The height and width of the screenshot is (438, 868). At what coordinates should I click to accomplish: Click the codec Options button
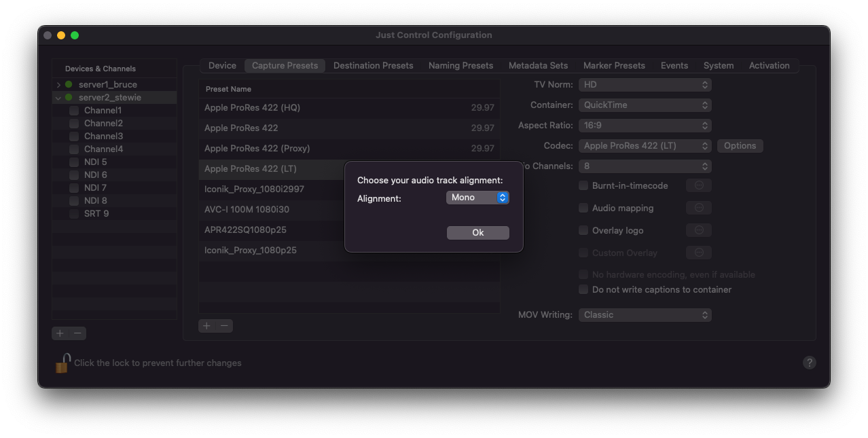(x=740, y=146)
